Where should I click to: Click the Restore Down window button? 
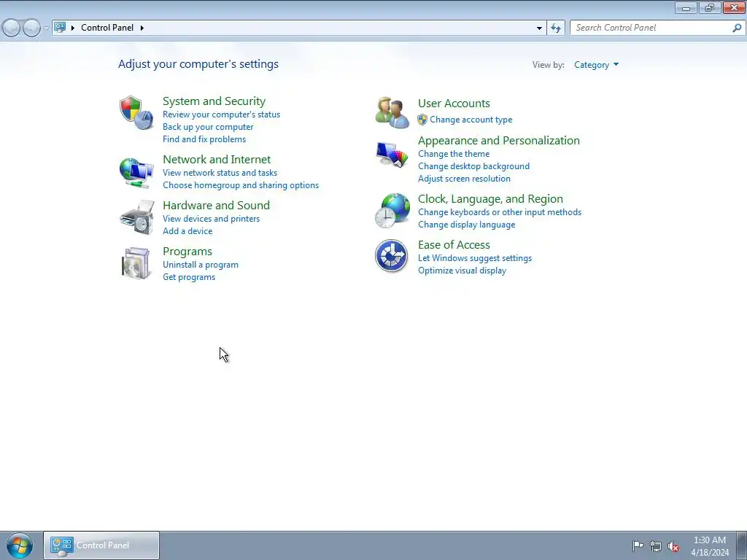tap(710, 7)
